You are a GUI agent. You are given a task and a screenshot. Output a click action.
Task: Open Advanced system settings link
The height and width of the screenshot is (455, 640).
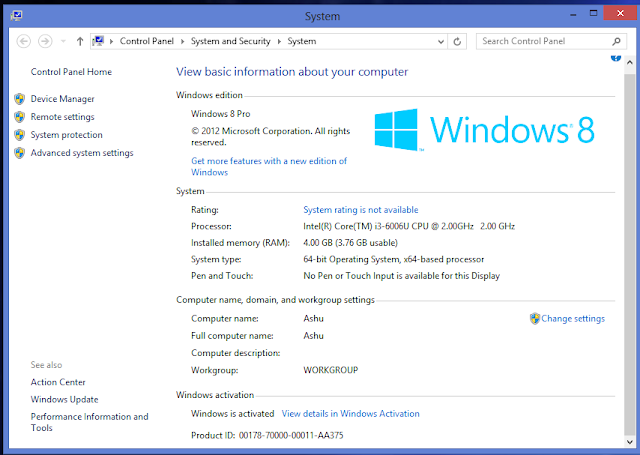[82, 153]
